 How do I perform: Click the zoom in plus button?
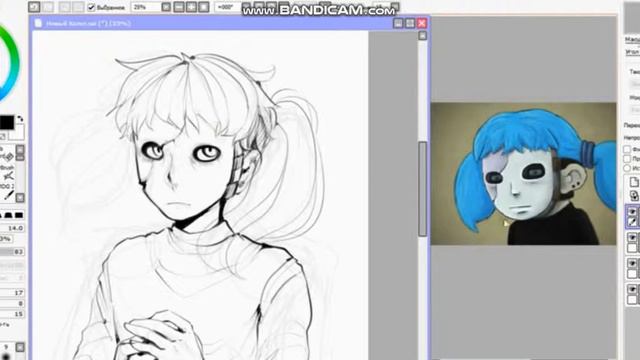click(191, 7)
